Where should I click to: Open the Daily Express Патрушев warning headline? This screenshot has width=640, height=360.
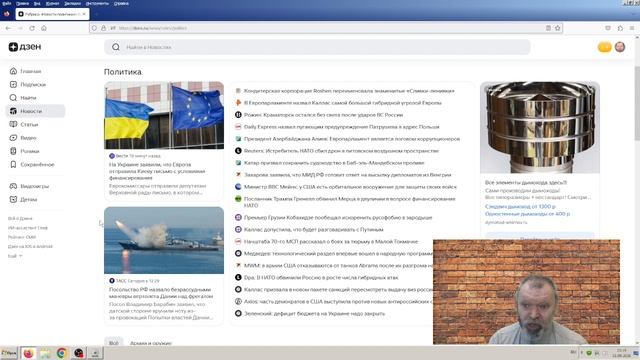click(x=342, y=127)
